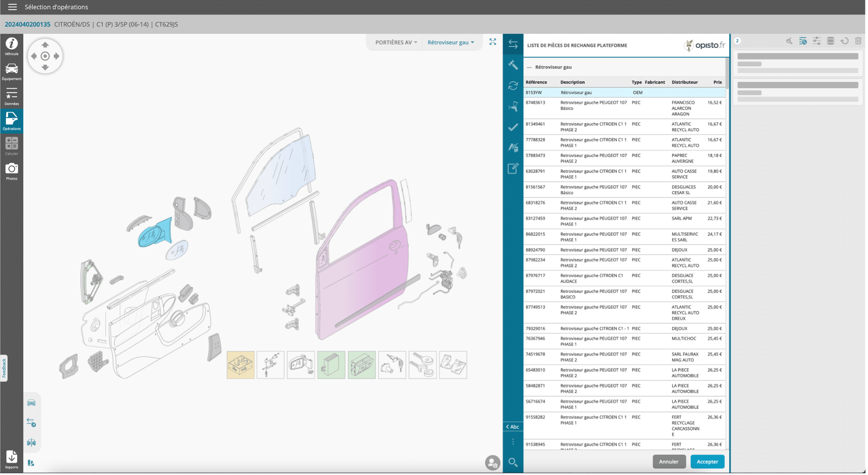Open the PORTIÈRES AV dropdown
Screen dimensions: 868x475
[395, 42]
